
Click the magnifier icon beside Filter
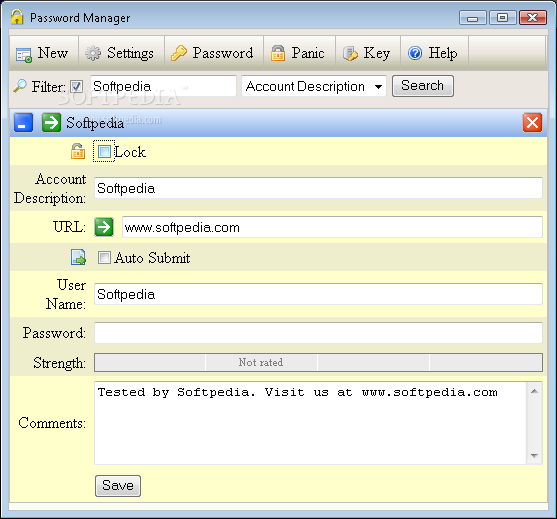point(20,86)
